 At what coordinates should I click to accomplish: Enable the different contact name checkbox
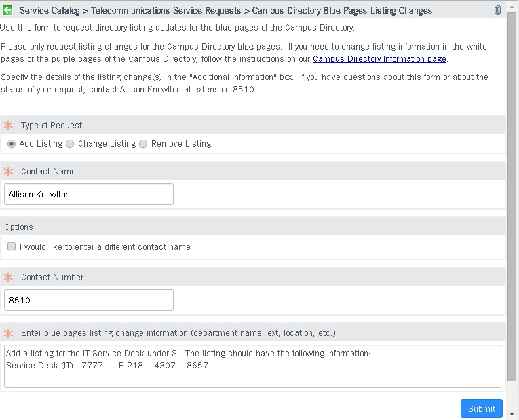[12, 247]
